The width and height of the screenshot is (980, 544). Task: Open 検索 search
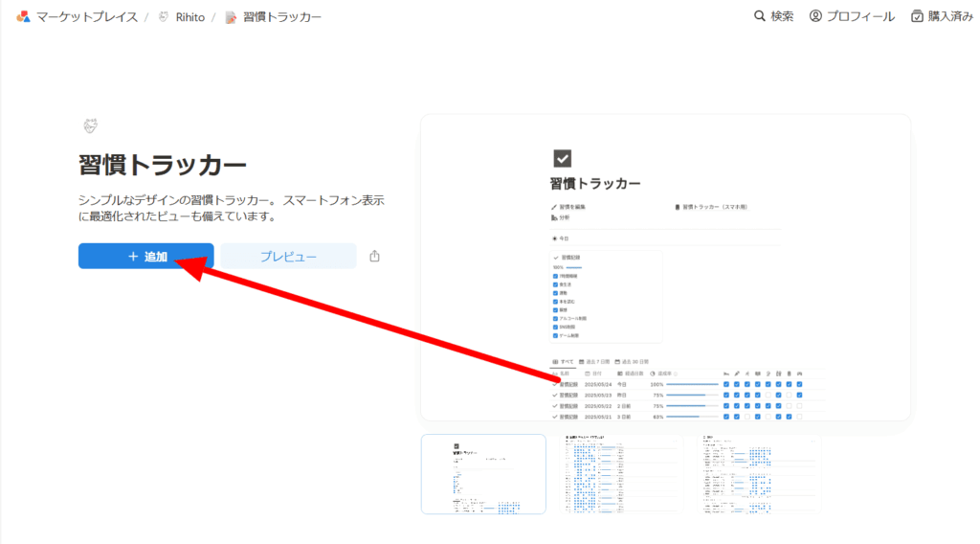[773, 16]
